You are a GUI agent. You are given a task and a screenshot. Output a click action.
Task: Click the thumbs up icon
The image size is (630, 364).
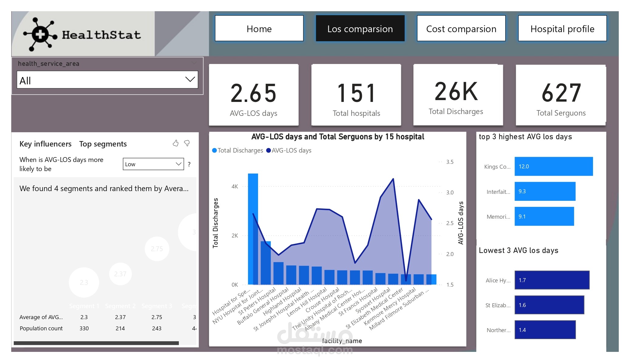tap(175, 143)
